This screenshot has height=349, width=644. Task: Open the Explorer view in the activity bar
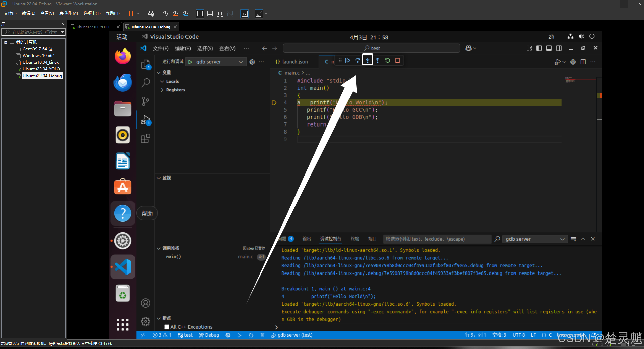[x=146, y=64]
